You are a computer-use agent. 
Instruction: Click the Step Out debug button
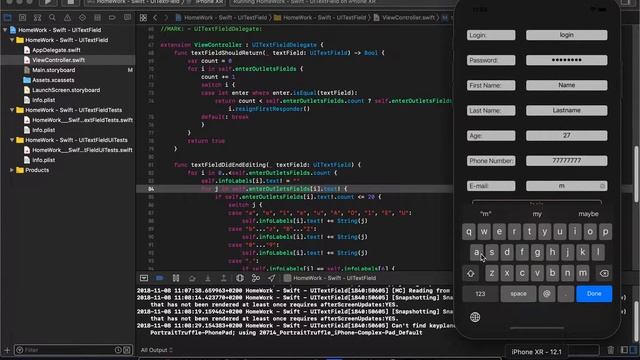224,278
